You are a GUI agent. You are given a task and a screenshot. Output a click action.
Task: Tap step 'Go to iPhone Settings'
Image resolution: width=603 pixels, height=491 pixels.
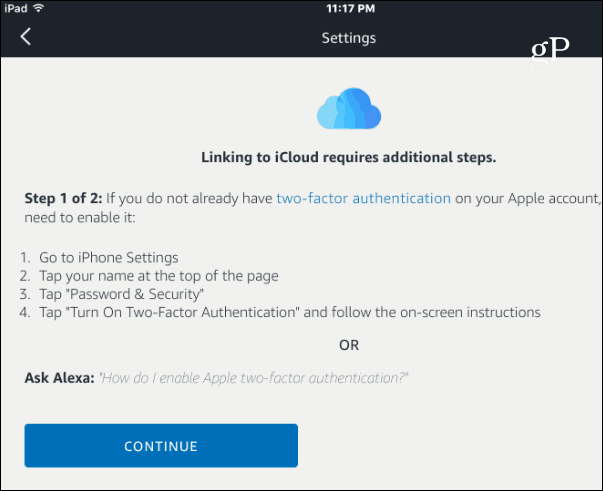[x=108, y=258]
